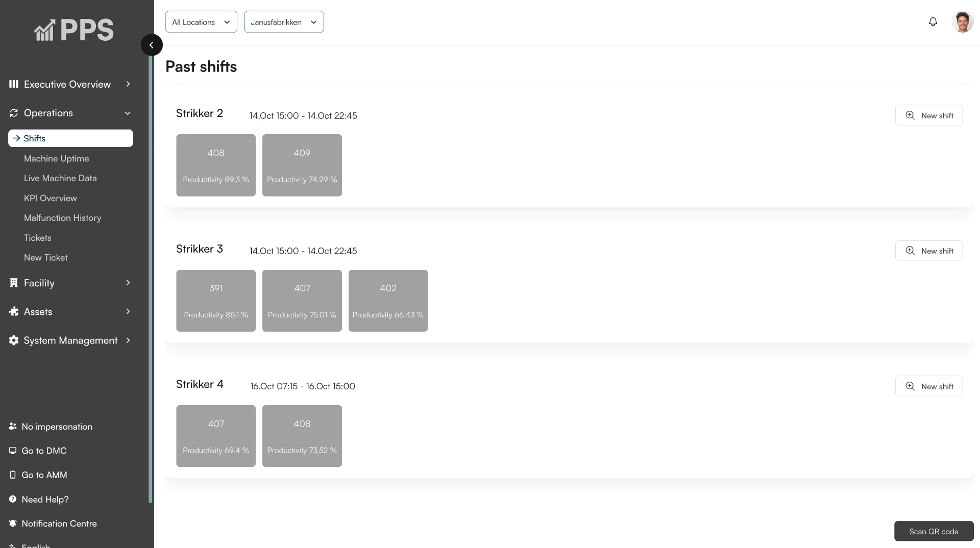Screen dimensions: 980x548
Task: Open Strikker 2 machine 408 card
Action: (216, 165)
